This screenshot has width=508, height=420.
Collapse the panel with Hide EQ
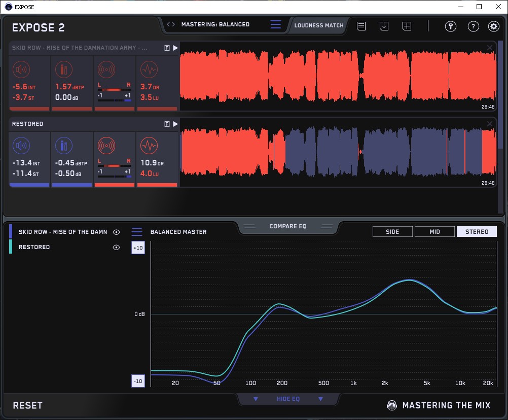click(288, 399)
